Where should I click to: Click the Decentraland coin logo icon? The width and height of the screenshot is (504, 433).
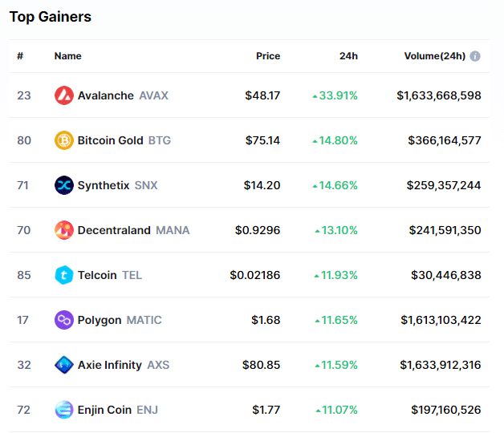(64, 230)
